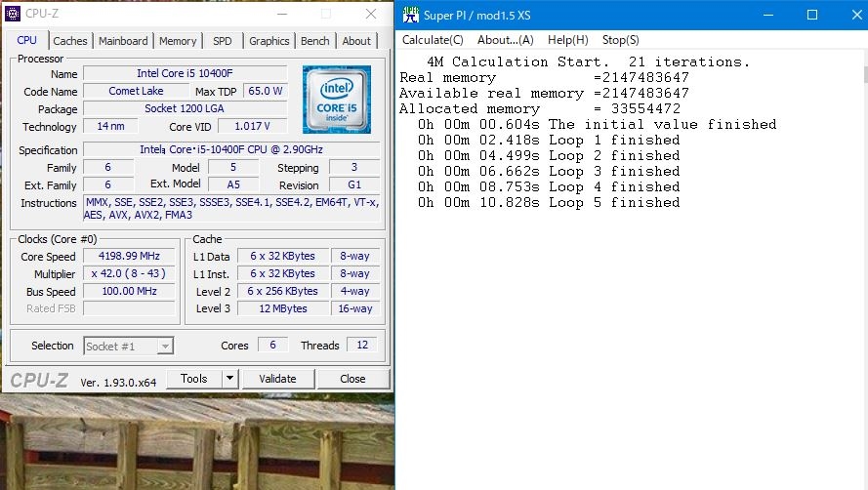
Task: Open the Help(H) menu in Super PI
Action: (x=567, y=40)
